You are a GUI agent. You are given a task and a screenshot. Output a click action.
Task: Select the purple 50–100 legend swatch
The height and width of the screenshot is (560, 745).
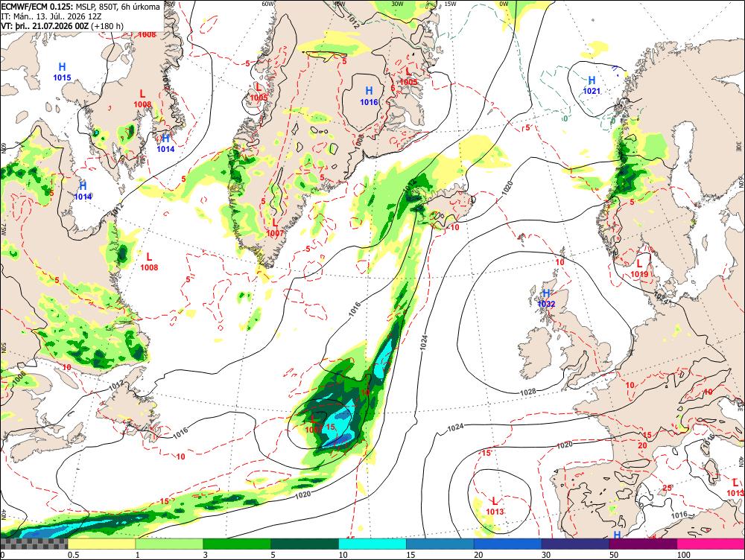(x=644, y=544)
